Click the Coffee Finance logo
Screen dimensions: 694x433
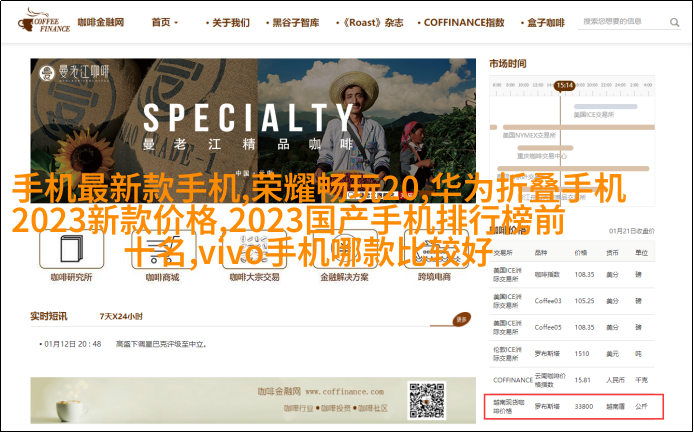43,21
